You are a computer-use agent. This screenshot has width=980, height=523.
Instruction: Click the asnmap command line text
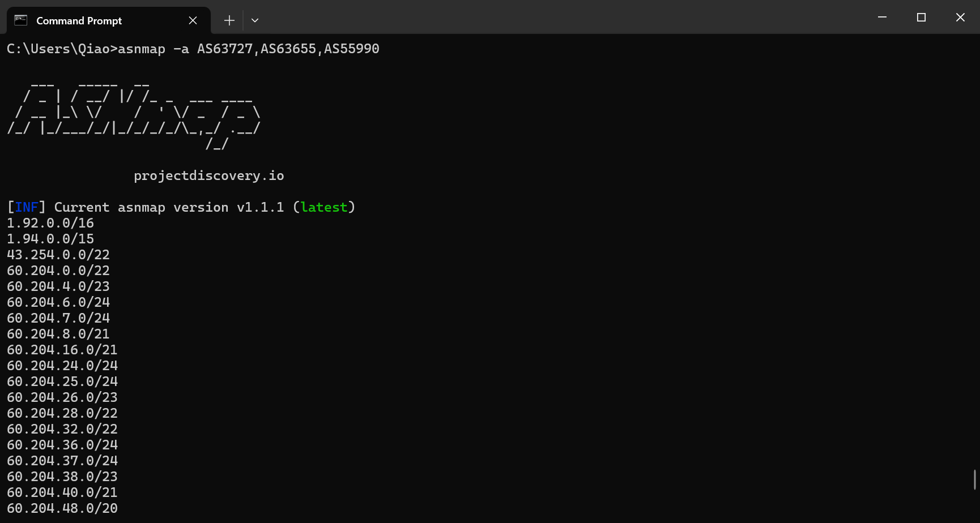pos(193,49)
